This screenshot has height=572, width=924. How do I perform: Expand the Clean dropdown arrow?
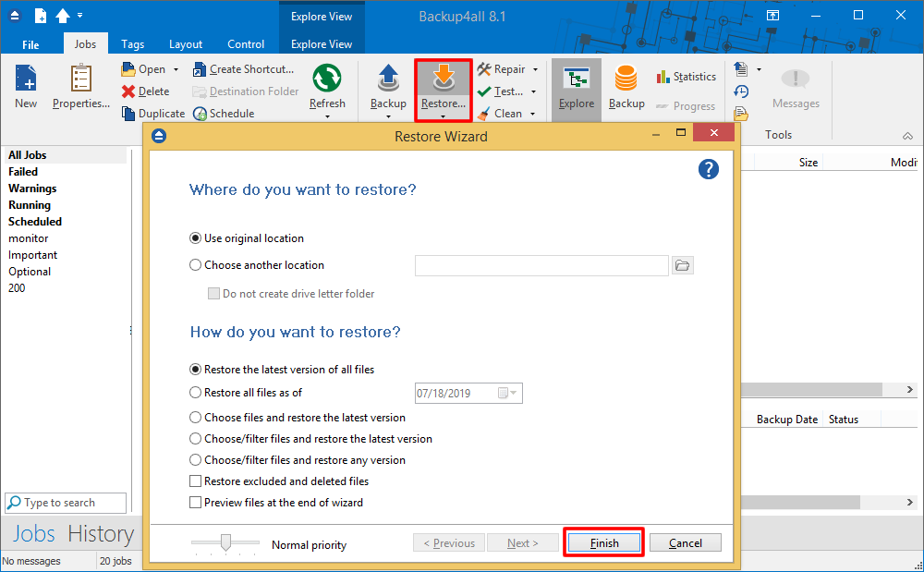[x=533, y=114]
